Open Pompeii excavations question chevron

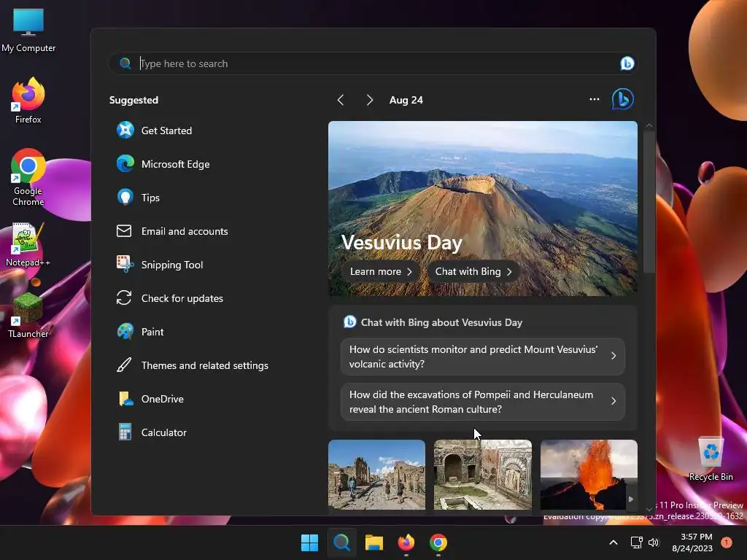(x=614, y=402)
